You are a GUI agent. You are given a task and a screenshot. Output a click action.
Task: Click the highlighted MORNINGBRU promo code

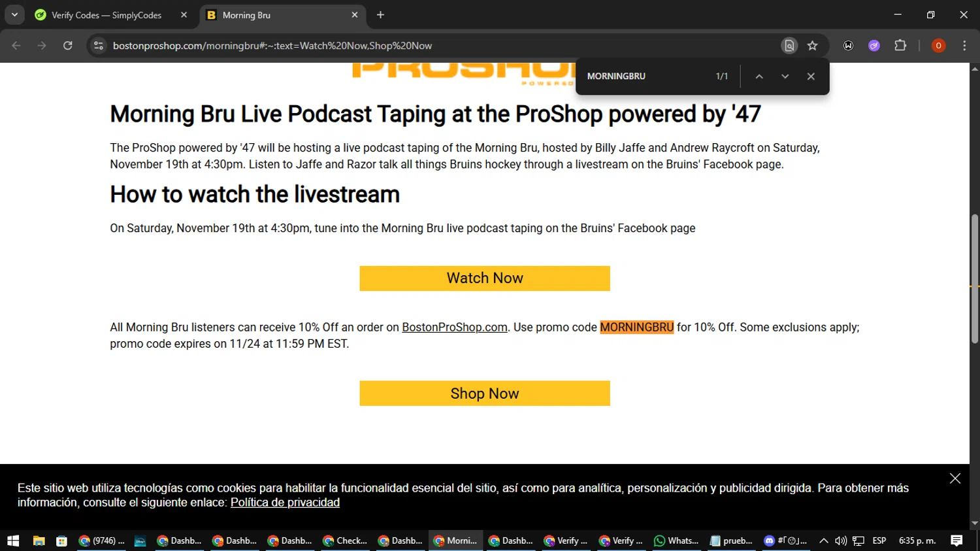(637, 327)
